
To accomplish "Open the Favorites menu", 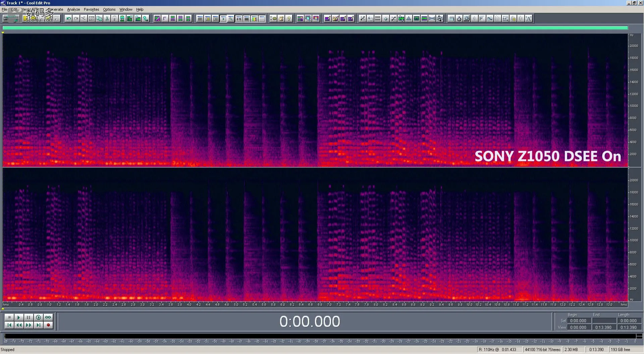I will (x=91, y=9).
